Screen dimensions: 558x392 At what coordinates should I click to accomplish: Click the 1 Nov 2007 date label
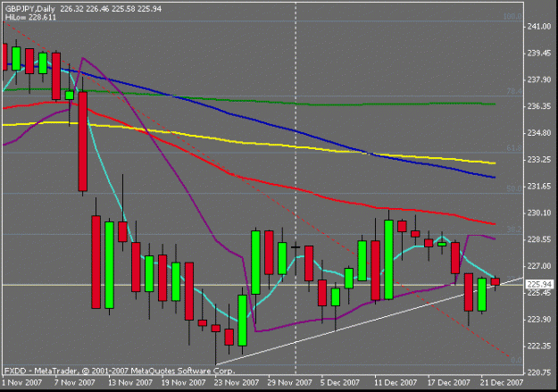[22, 383]
